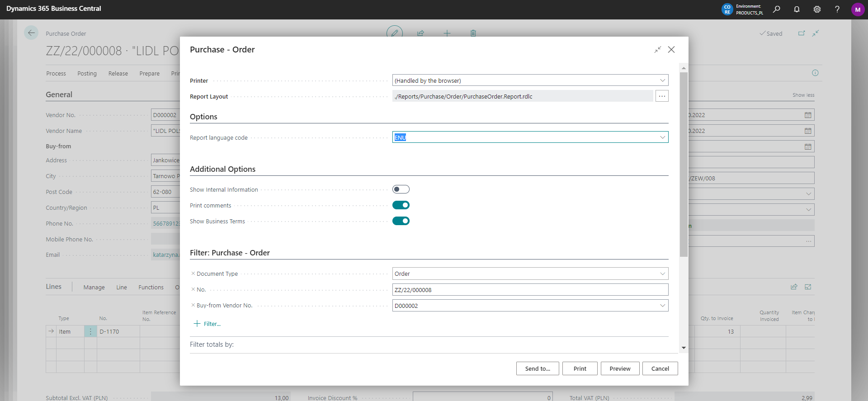The width and height of the screenshot is (868, 401).
Task: Click the Report Layout path field
Action: [523, 96]
